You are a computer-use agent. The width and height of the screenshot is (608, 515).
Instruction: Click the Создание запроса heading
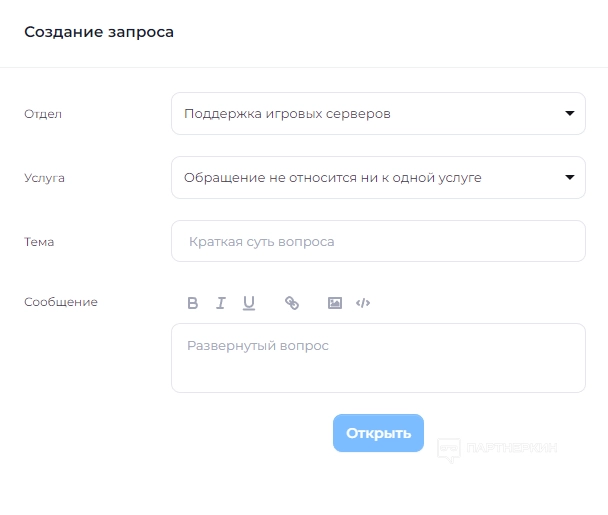pos(99,32)
